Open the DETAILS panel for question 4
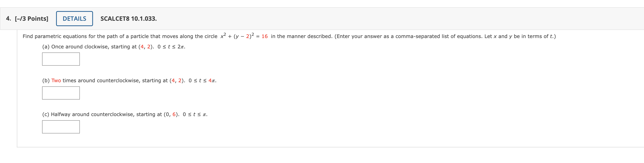The height and width of the screenshot is (163, 644). click(x=74, y=19)
